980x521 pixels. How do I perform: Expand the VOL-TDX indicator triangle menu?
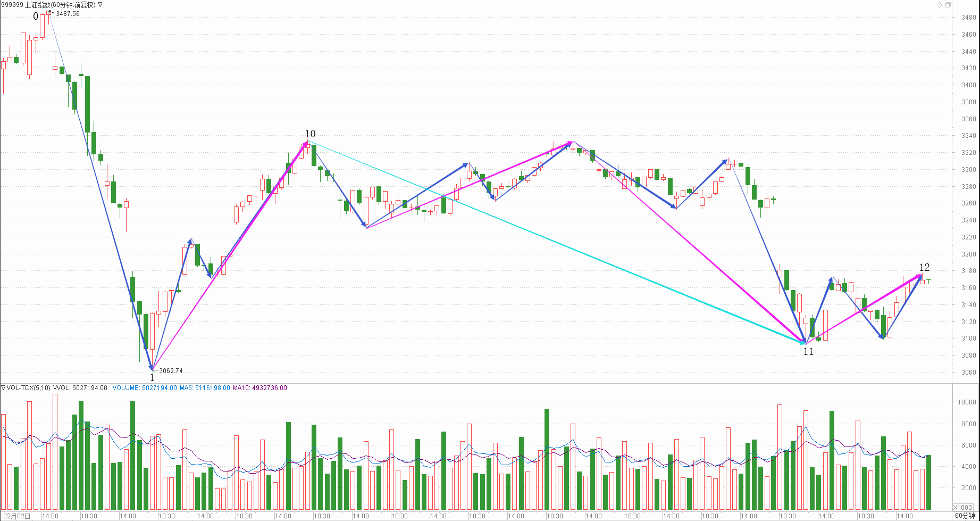click(3, 388)
